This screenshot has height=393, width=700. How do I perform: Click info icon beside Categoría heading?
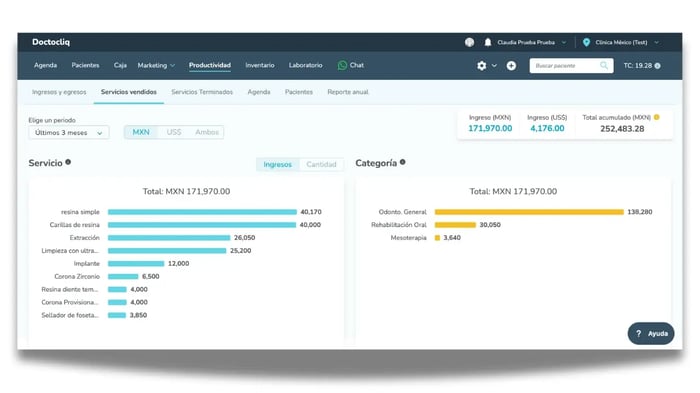tap(403, 162)
